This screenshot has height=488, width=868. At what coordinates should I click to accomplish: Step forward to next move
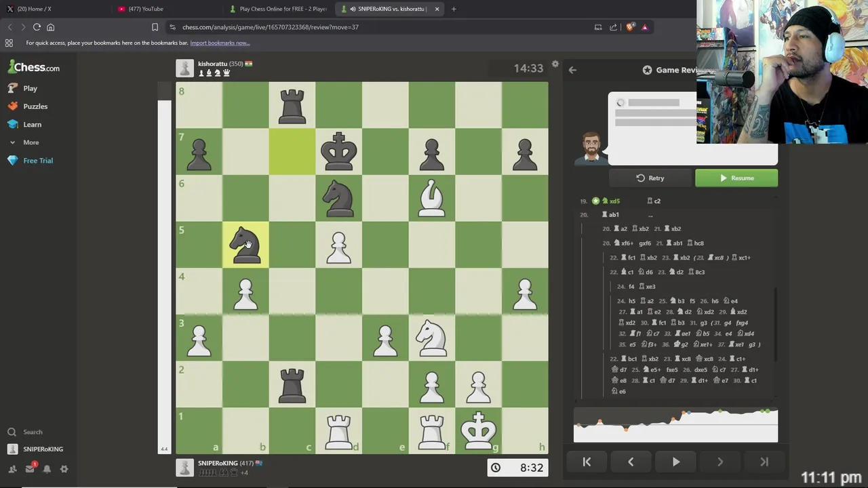pyautogui.click(x=720, y=462)
